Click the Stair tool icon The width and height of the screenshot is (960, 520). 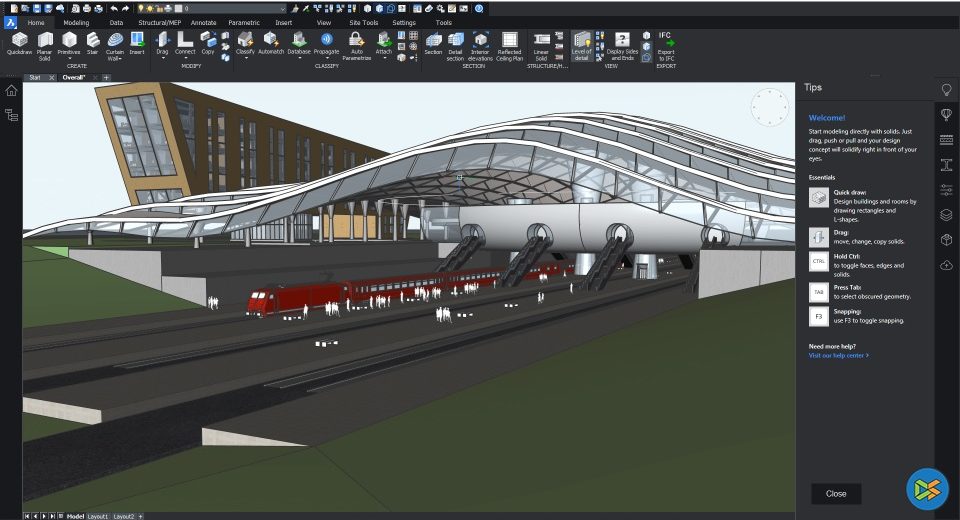93,40
